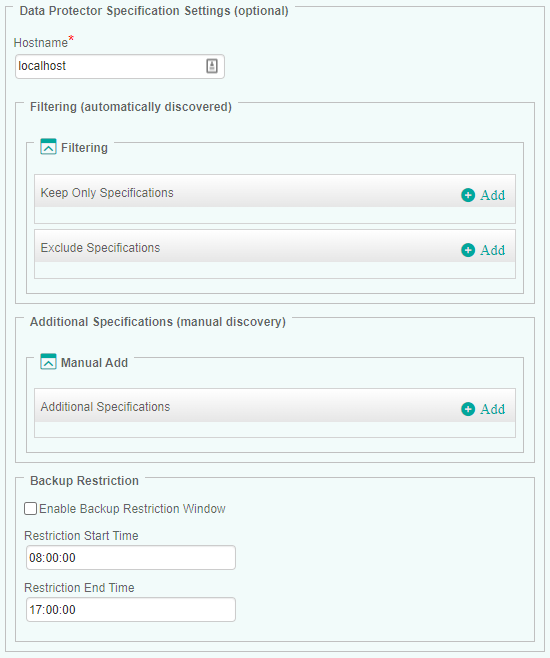Viewport: 550px width, 658px height.
Task: Collapse the Filtering section
Action: [x=48, y=147]
